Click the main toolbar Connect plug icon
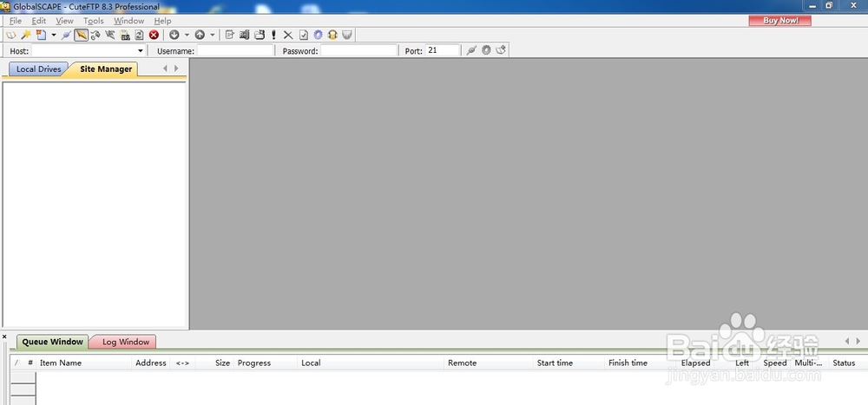The height and width of the screenshot is (405, 868). [67, 35]
